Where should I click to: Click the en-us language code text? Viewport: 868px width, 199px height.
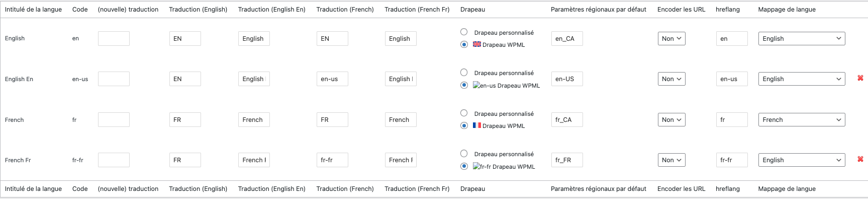tap(80, 79)
